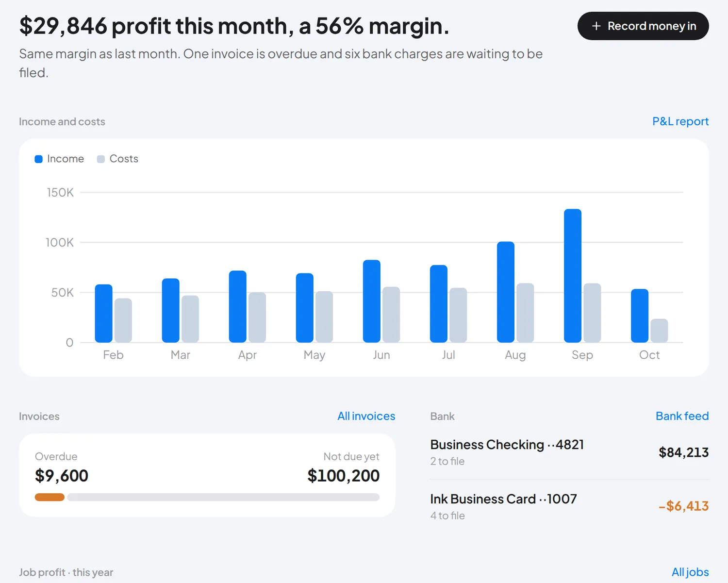
Task: Click the –$6,413 card balance
Action: (x=683, y=506)
